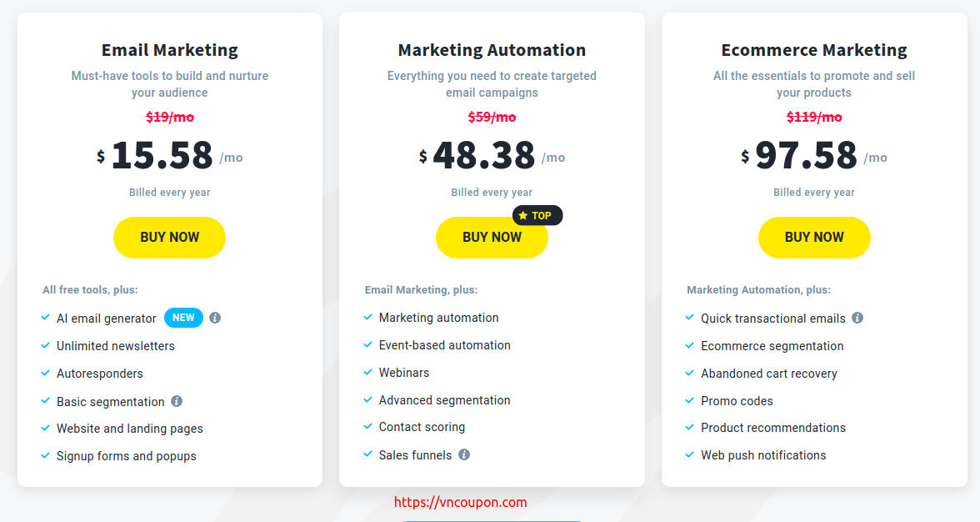980x522 pixels.
Task: Click the TOP star badge
Action: coord(537,216)
